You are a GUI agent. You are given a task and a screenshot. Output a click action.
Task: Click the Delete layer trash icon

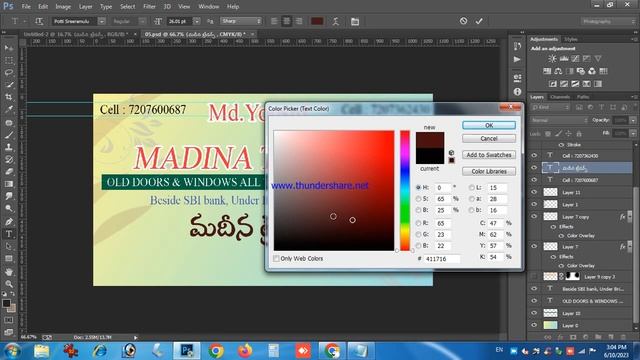pyautogui.click(x=623, y=337)
